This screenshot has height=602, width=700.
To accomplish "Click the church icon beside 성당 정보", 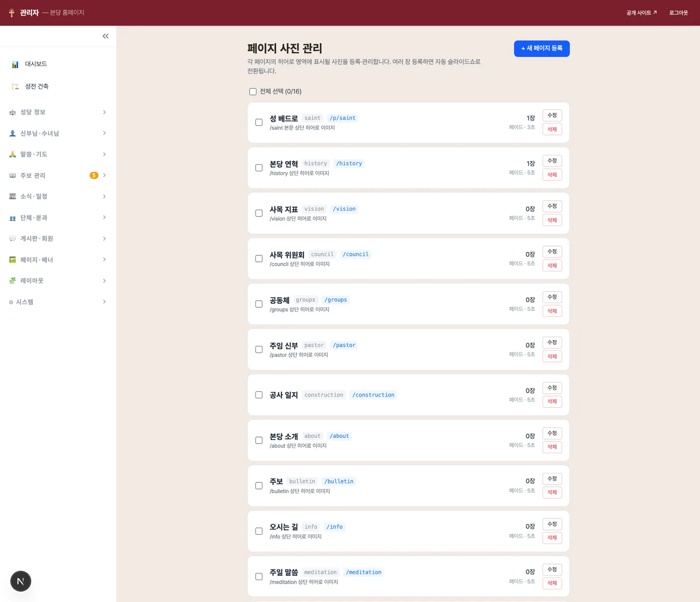I will 13,113.
